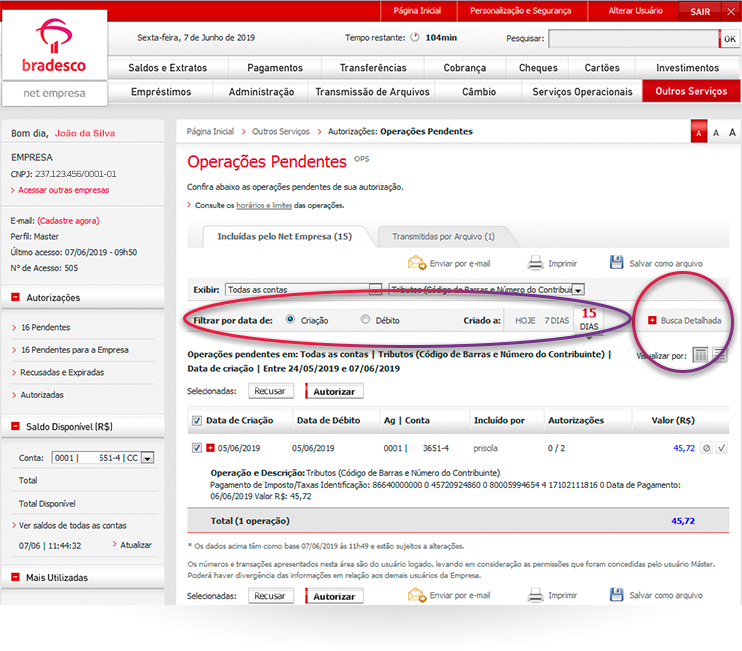Screen dimensions: 742x651
Task: Select the 7 DIAS date range filter
Action: point(556,320)
